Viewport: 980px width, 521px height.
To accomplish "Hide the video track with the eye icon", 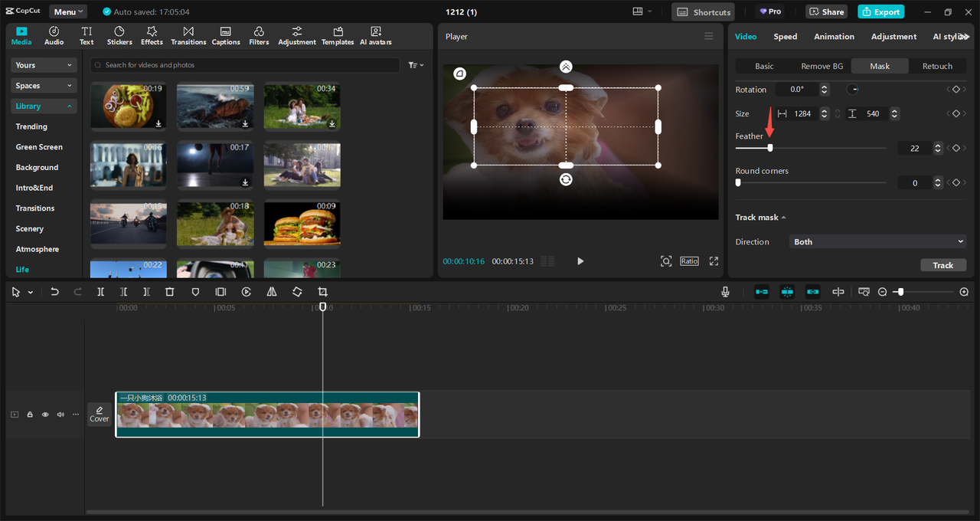I will tap(45, 415).
